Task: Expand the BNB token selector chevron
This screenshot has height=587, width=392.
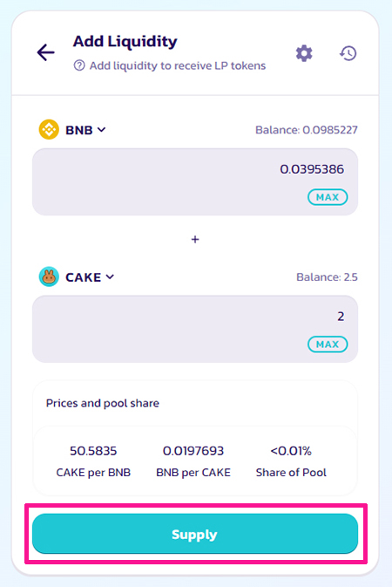Action: (102, 130)
